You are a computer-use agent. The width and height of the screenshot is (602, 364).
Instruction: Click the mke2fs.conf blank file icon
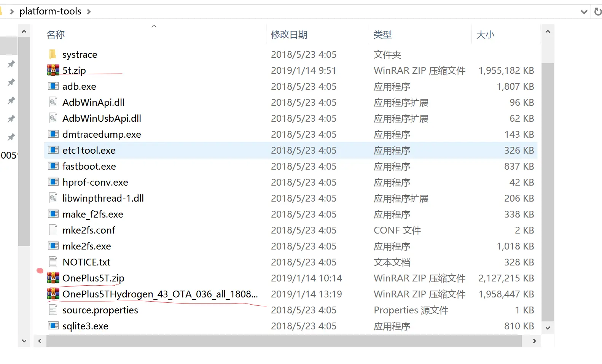tap(53, 230)
